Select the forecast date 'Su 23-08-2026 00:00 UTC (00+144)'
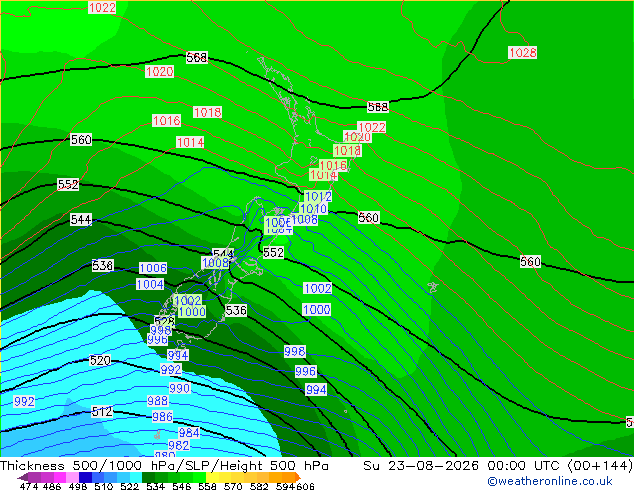The height and width of the screenshot is (490, 634). [498, 466]
